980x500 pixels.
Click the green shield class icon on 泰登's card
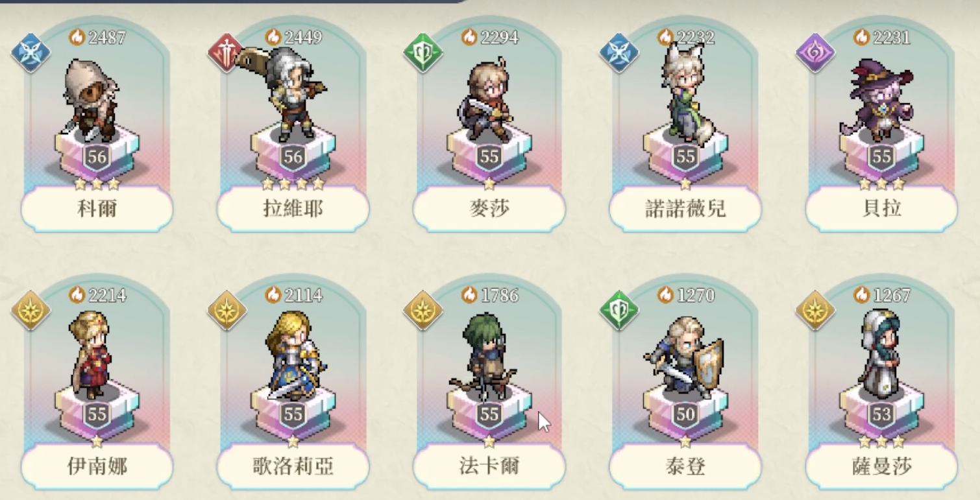point(619,311)
